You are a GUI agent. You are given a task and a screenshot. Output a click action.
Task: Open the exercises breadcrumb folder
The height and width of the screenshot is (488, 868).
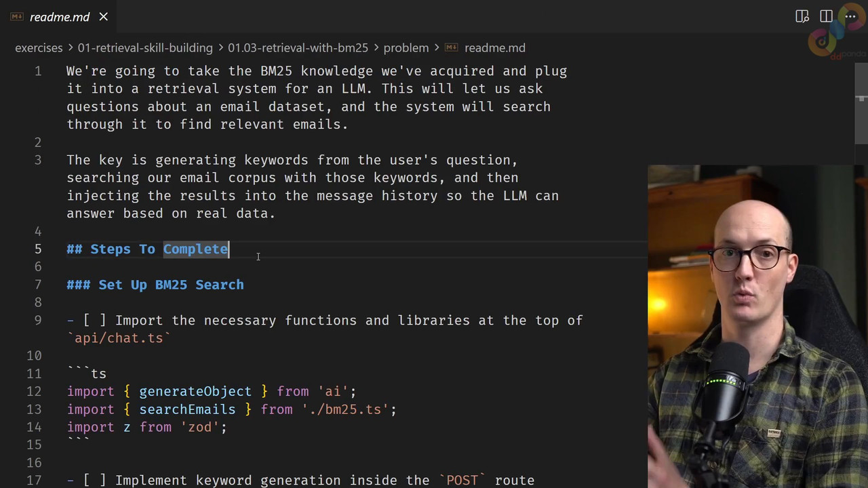39,48
